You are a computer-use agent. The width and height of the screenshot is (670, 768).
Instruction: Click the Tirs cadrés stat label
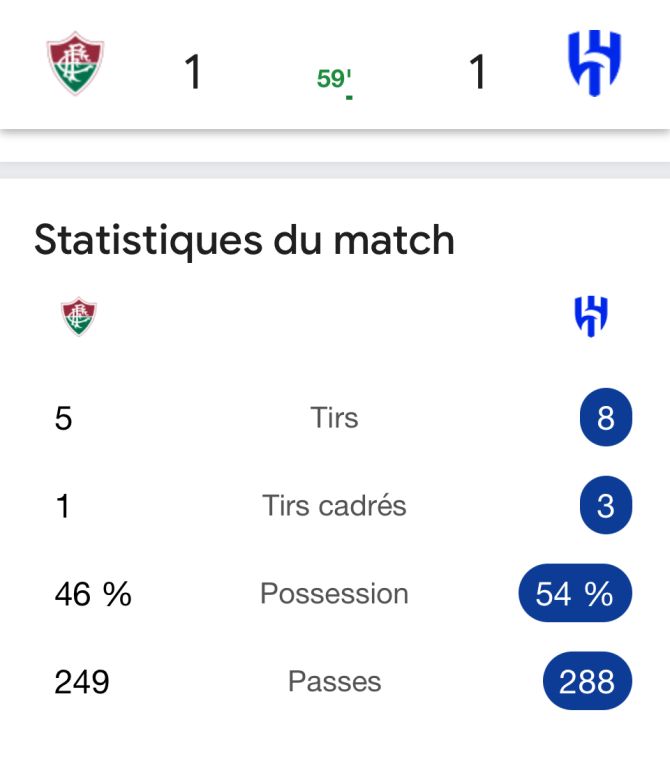[334, 506]
